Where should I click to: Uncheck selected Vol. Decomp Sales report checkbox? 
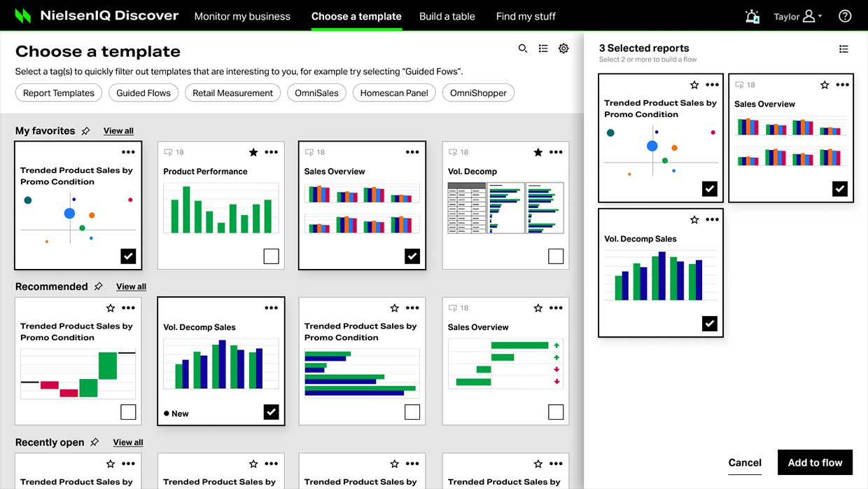[710, 323]
